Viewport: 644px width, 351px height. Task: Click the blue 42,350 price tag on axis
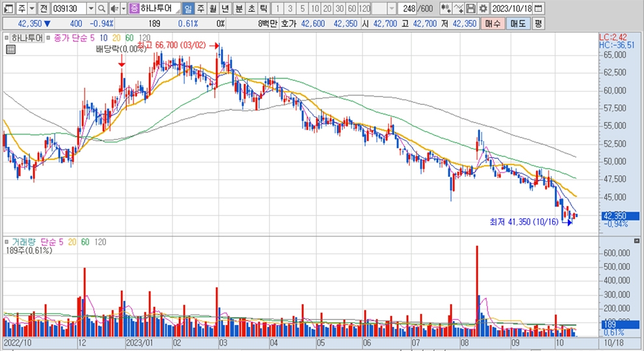pyautogui.click(x=620, y=216)
